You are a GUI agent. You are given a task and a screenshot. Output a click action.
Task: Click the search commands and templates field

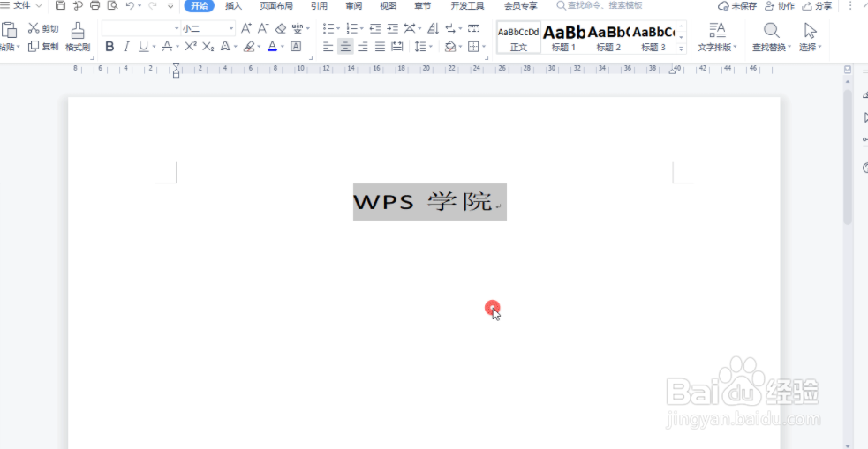[x=599, y=6]
